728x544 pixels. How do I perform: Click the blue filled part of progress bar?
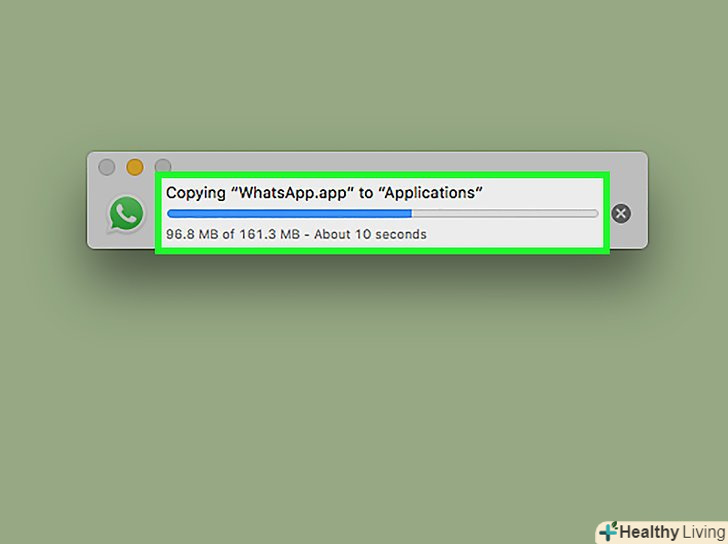click(x=289, y=214)
